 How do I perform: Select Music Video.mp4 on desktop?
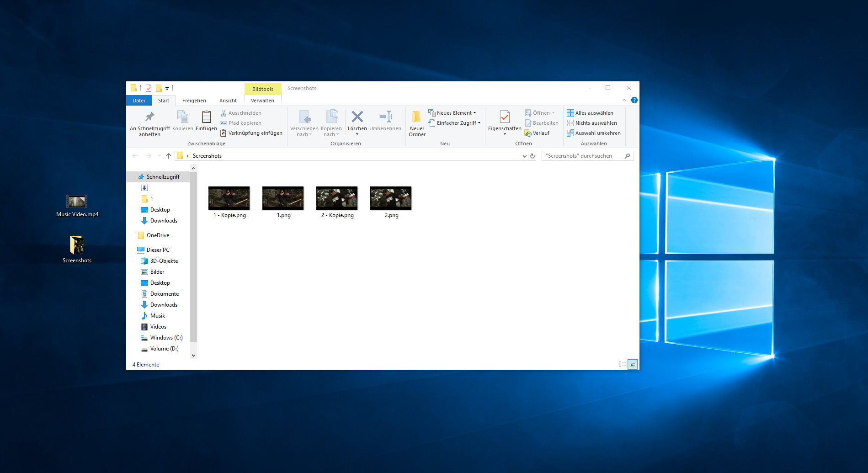(x=77, y=206)
